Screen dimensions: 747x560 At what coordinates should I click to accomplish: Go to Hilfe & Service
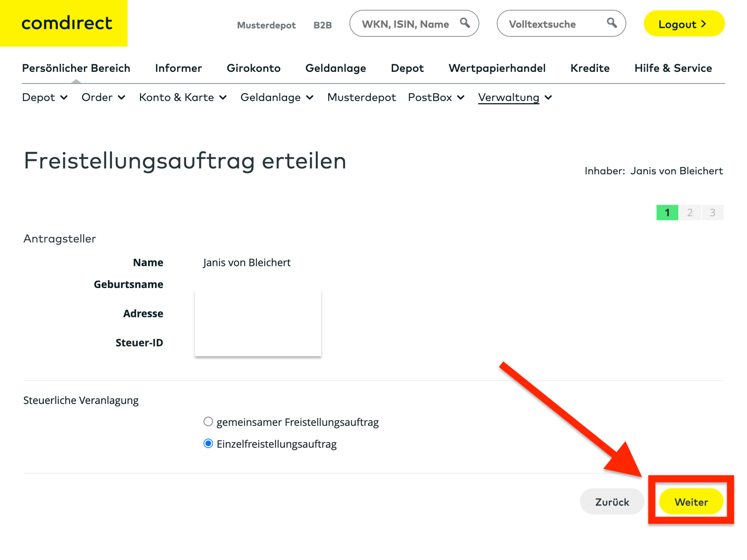[673, 68]
